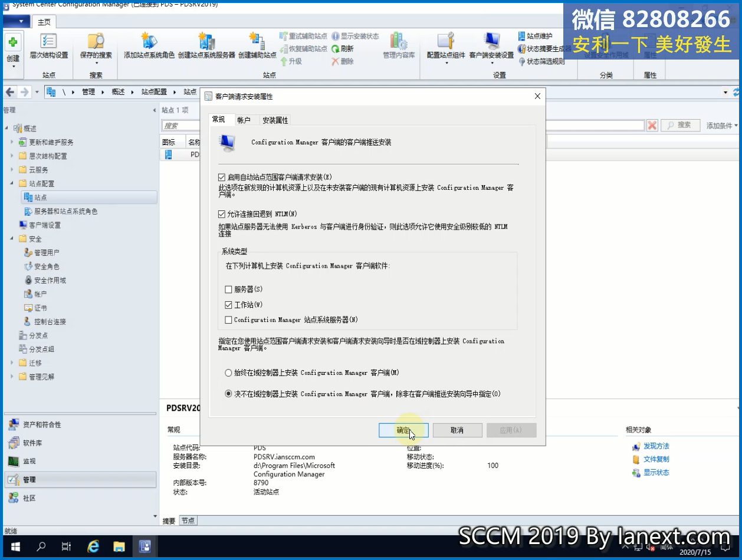This screenshot has width=742, height=560.
Task: Select 更新和维护服务 tree node
Action: (46, 142)
